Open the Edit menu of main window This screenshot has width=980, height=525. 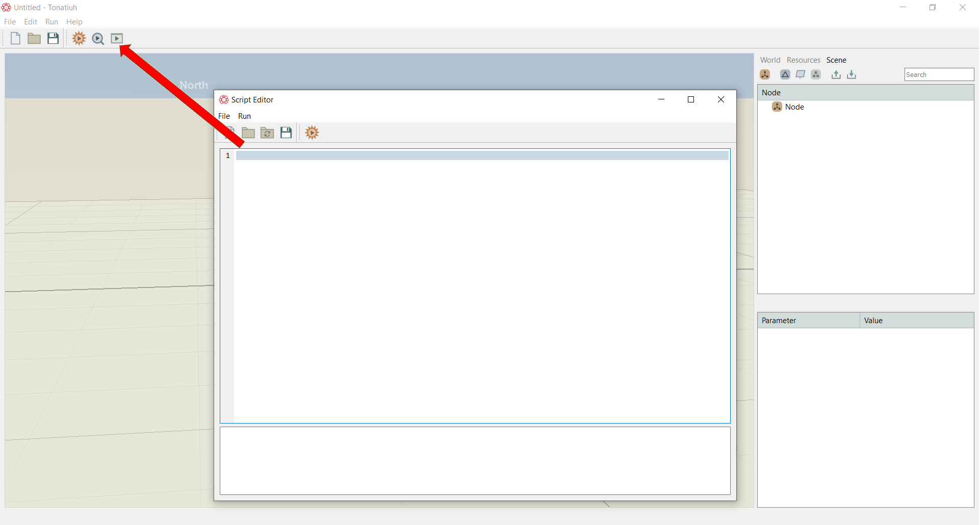pos(31,22)
